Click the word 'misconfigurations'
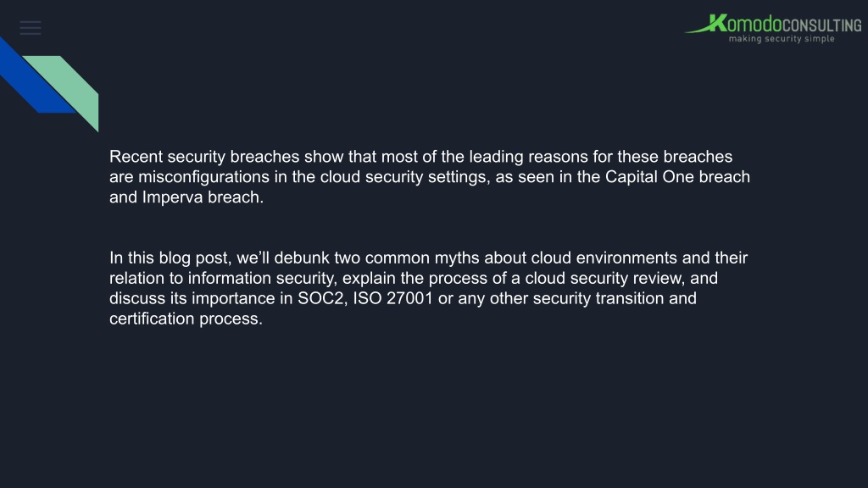The height and width of the screenshot is (488, 868). [x=203, y=177]
